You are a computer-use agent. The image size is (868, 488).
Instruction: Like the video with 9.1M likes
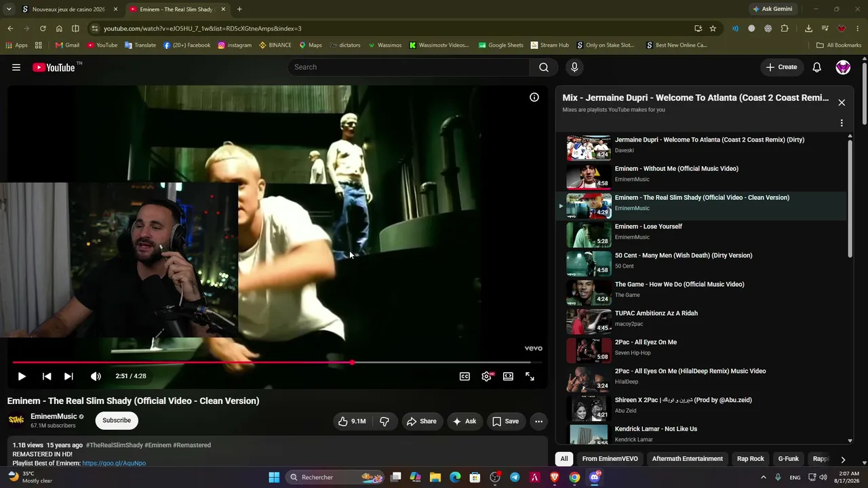point(351,421)
